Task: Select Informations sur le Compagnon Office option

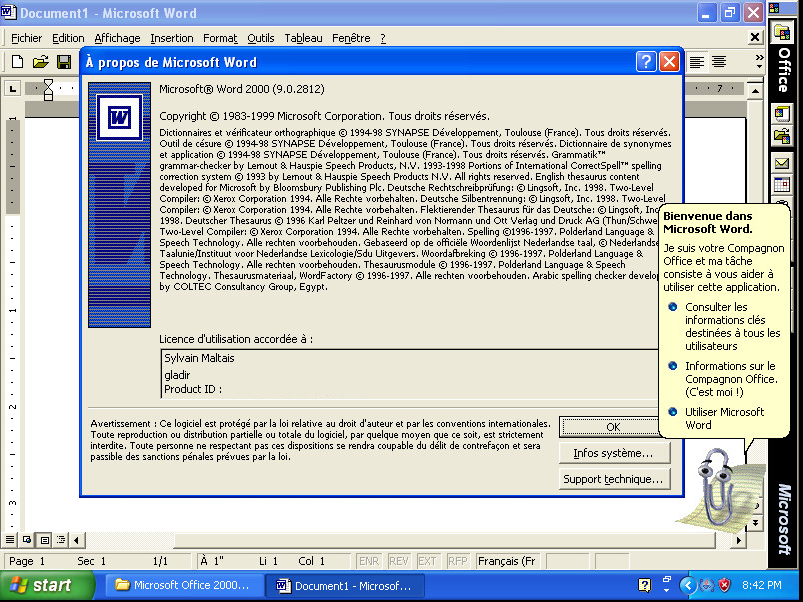Action: pyautogui.click(x=724, y=379)
